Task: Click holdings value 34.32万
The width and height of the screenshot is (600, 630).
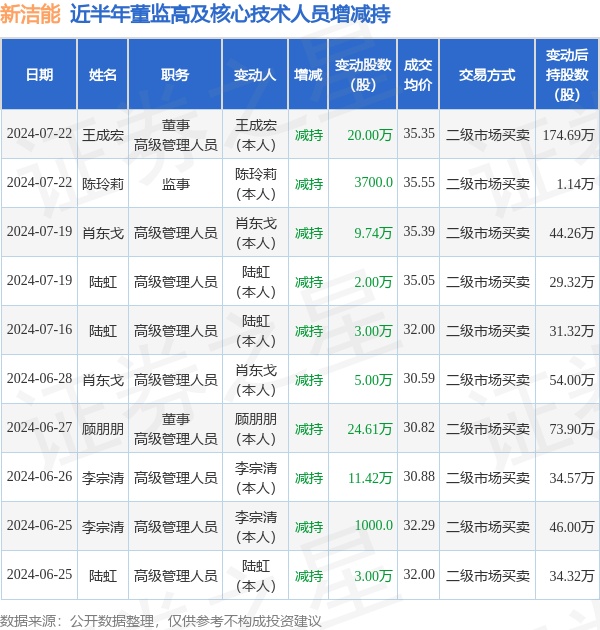Action: (572, 576)
